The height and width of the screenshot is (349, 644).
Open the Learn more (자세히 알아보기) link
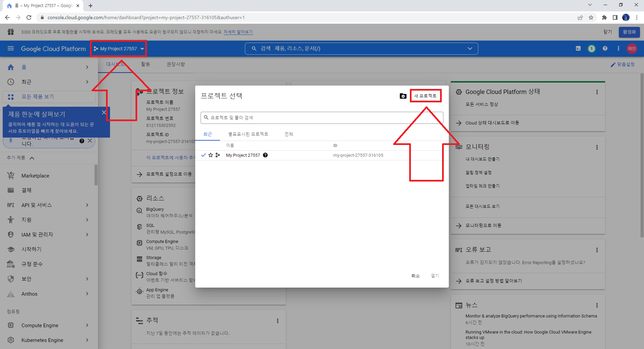238,32
